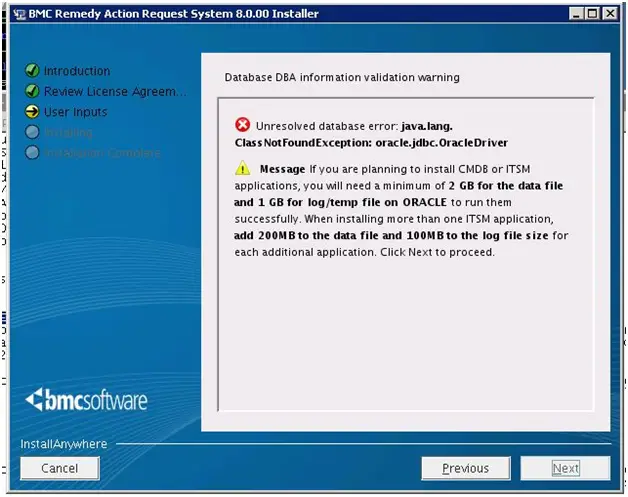The width and height of the screenshot is (628, 497).
Task: Maximize the installer window
Action: pos(592,14)
